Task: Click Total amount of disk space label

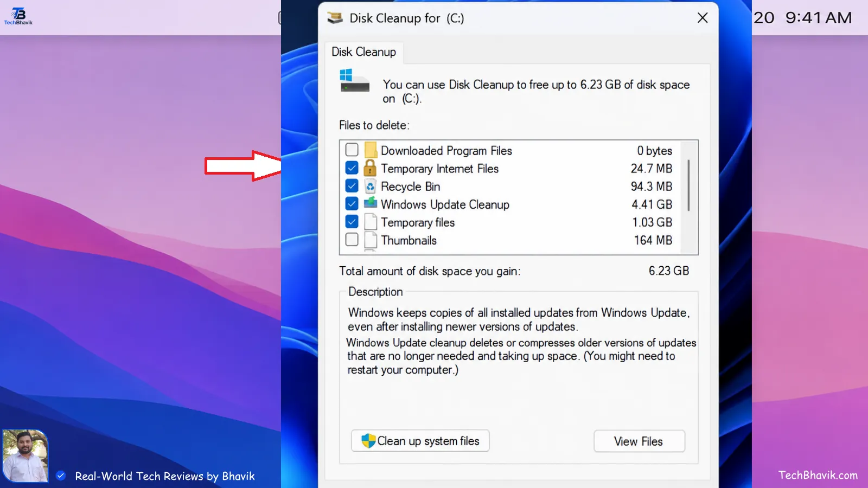Action: [x=430, y=271]
